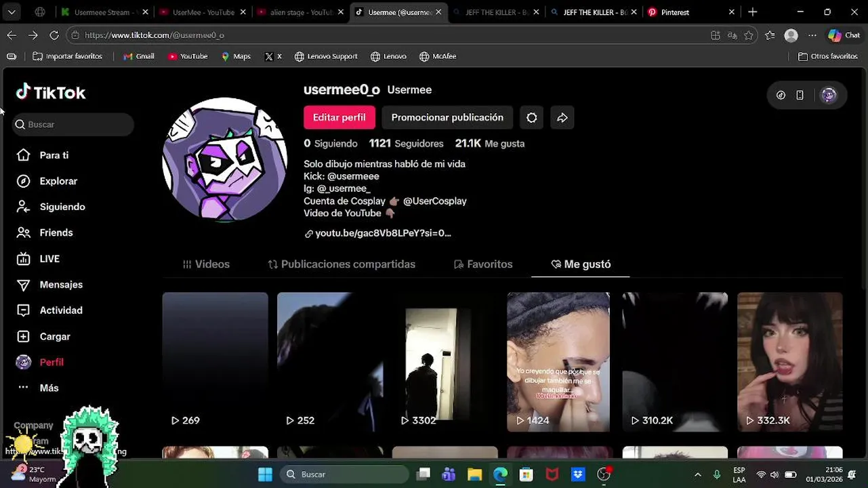Open Mensajes in the sidebar
The height and width of the screenshot is (488, 868).
(49, 285)
